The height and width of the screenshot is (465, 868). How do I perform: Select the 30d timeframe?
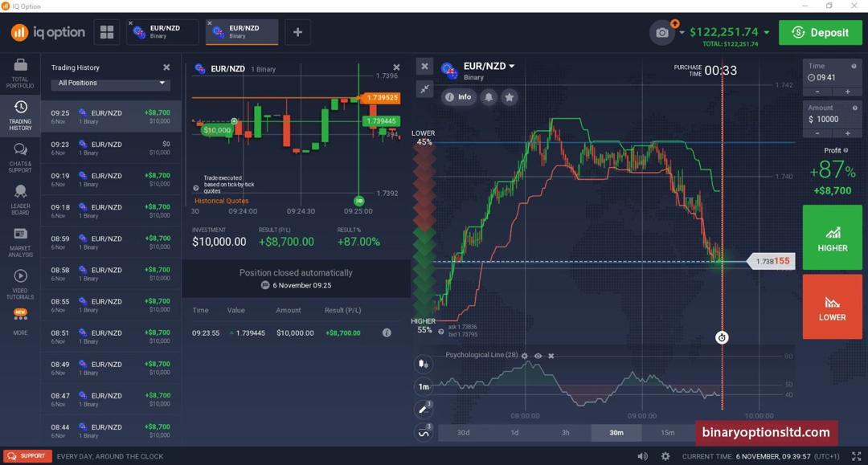(x=464, y=432)
